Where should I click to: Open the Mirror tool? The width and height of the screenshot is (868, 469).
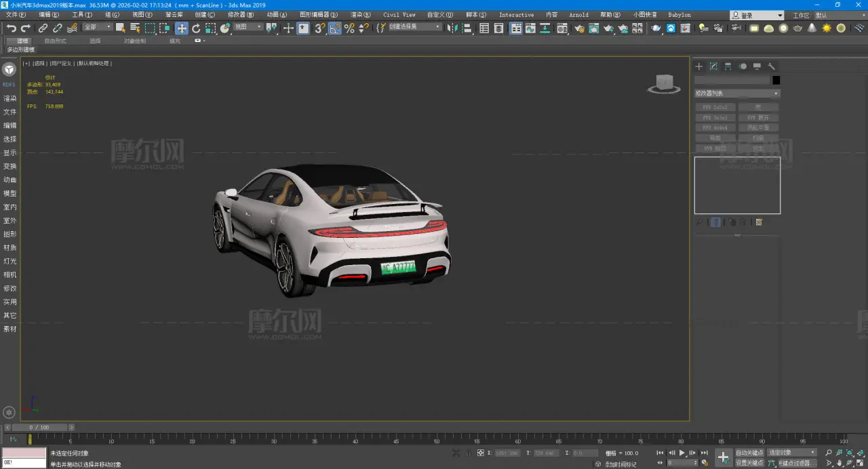pyautogui.click(x=452, y=28)
